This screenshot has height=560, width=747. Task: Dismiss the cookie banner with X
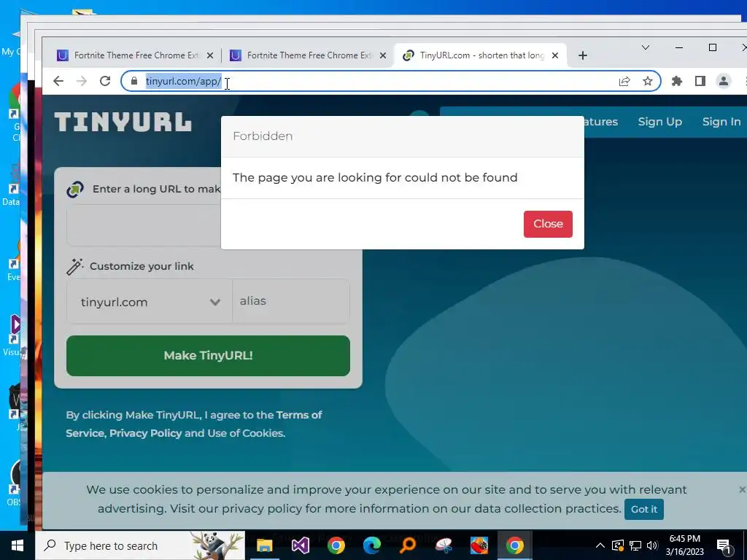coord(742,489)
